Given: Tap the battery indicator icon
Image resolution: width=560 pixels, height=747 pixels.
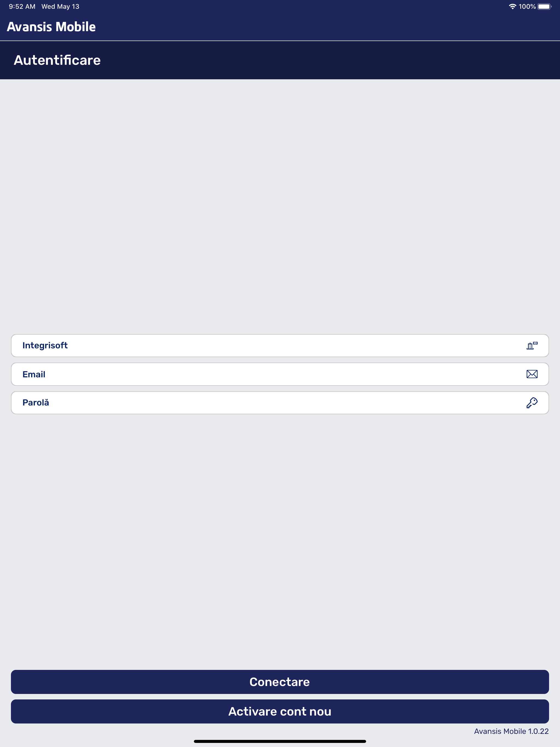Looking at the screenshot, I should click(x=544, y=6).
